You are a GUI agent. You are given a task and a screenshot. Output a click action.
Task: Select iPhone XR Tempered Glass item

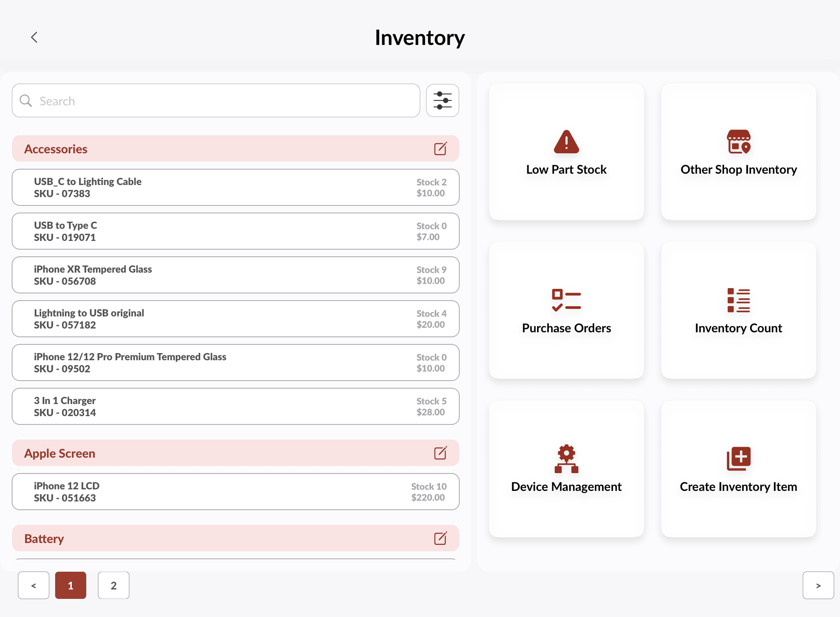tap(235, 275)
